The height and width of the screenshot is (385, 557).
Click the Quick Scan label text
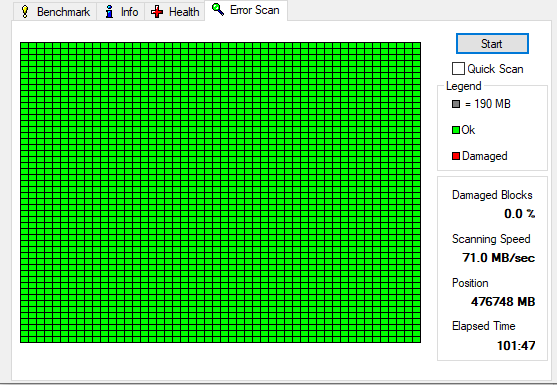[495, 69]
